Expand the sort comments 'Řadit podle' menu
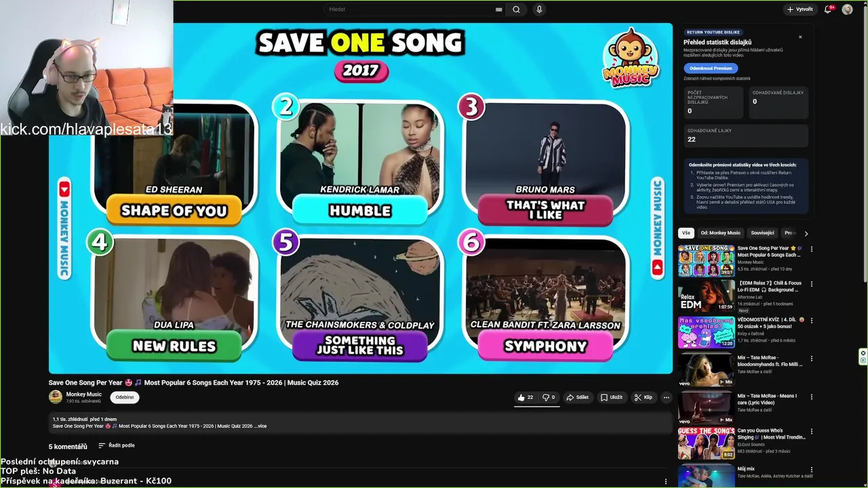Image resolution: width=868 pixels, height=488 pixels. click(116, 445)
